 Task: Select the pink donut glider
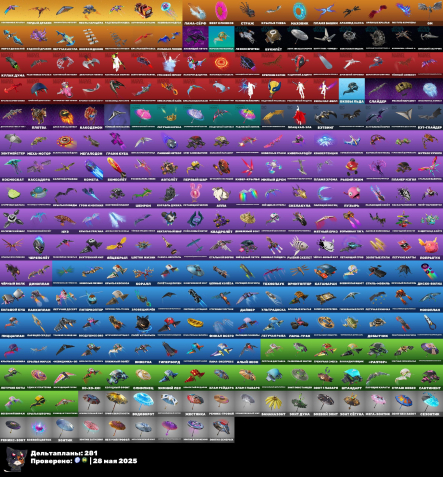[221, 11]
